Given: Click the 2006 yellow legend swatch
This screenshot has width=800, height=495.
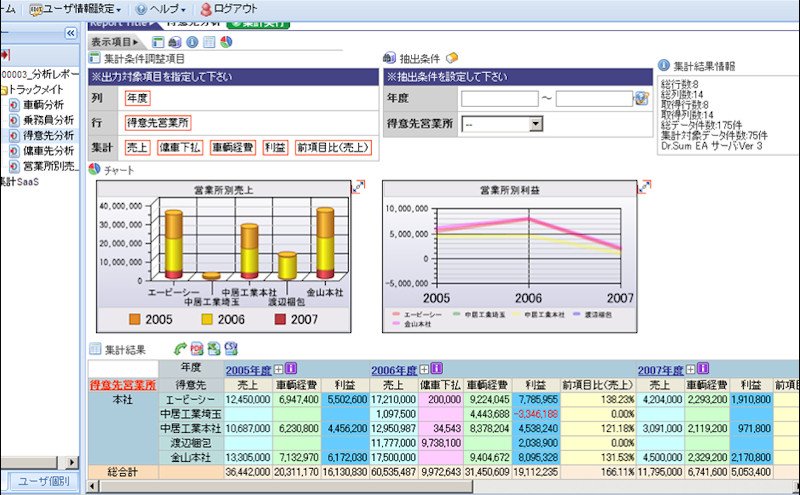Looking at the screenshot, I should (207, 319).
